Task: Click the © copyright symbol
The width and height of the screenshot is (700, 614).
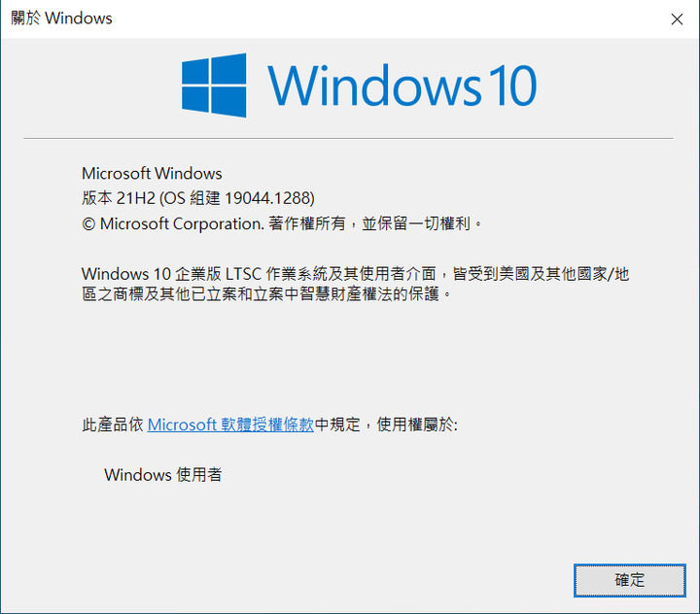Action: (88, 223)
